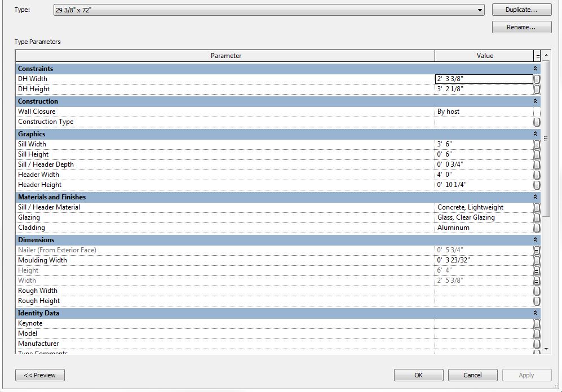Click the Duplicate button

pos(521,10)
